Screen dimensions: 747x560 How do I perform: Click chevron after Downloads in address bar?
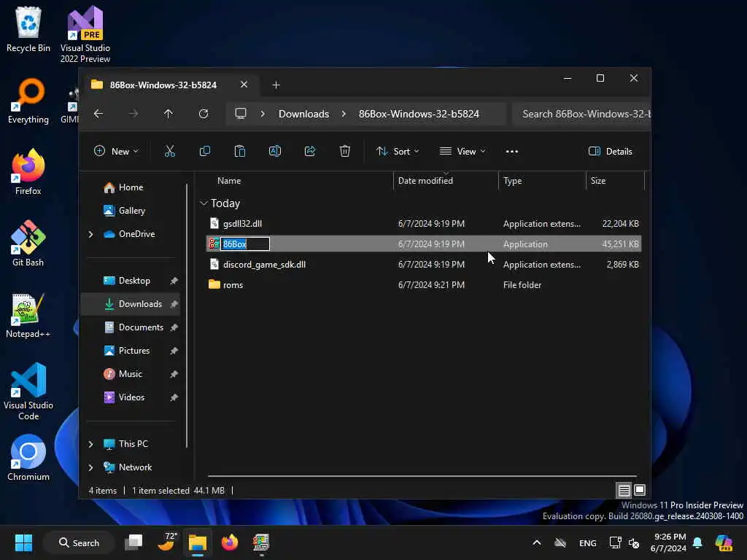pos(344,114)
